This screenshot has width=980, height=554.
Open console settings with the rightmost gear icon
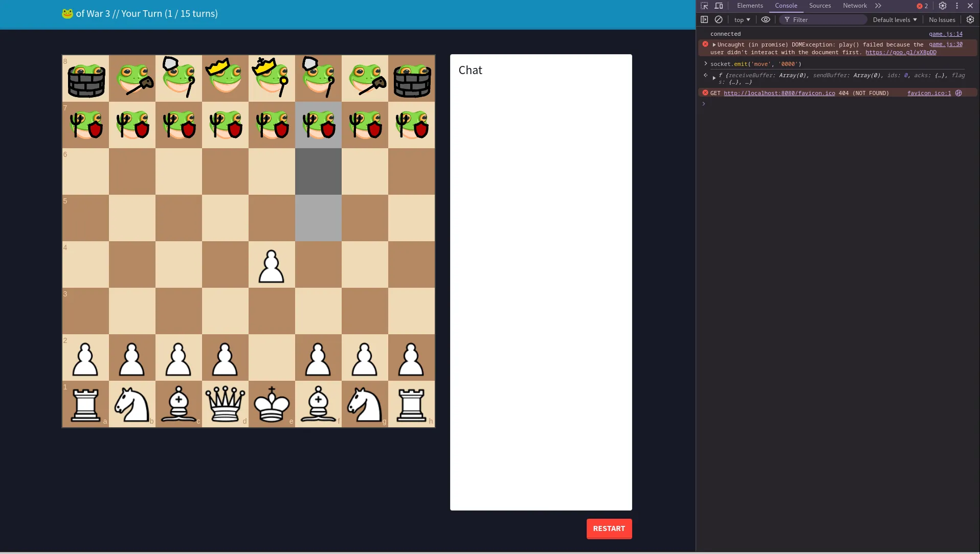coord(970,19)
